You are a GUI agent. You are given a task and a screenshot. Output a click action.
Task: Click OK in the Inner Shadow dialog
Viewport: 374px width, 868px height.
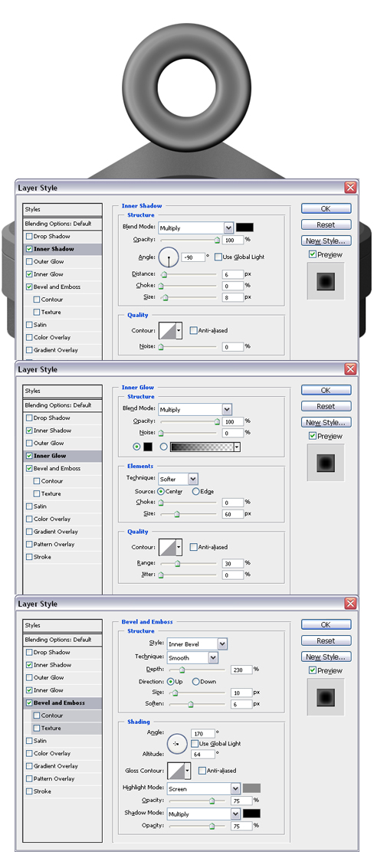(x=326, y=208)
